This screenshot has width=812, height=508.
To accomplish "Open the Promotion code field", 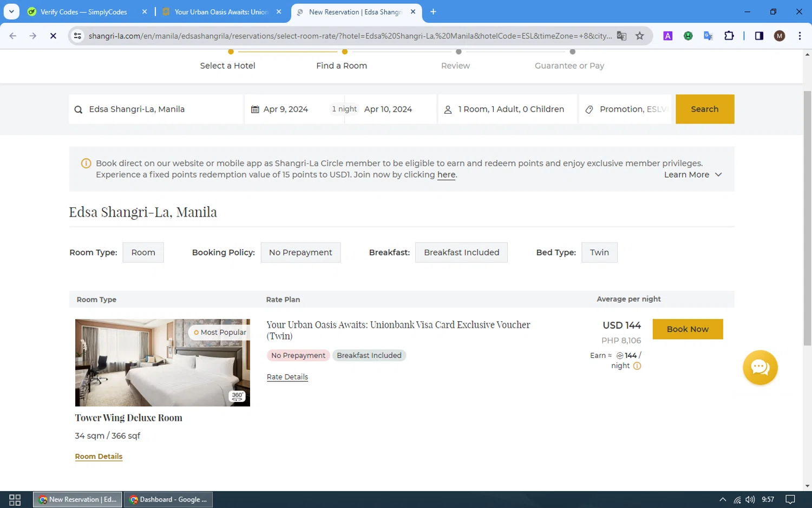I will coord(625,109).
